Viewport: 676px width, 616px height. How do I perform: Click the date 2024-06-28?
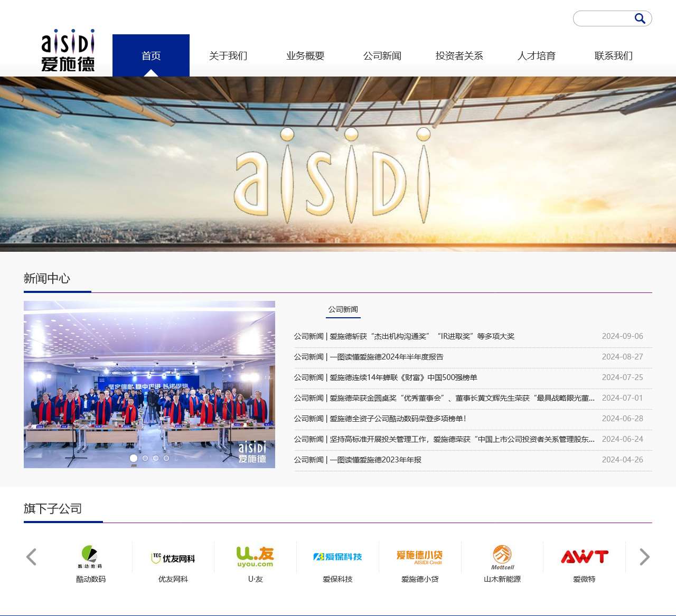pyautogui.click(x=623, y=419)
